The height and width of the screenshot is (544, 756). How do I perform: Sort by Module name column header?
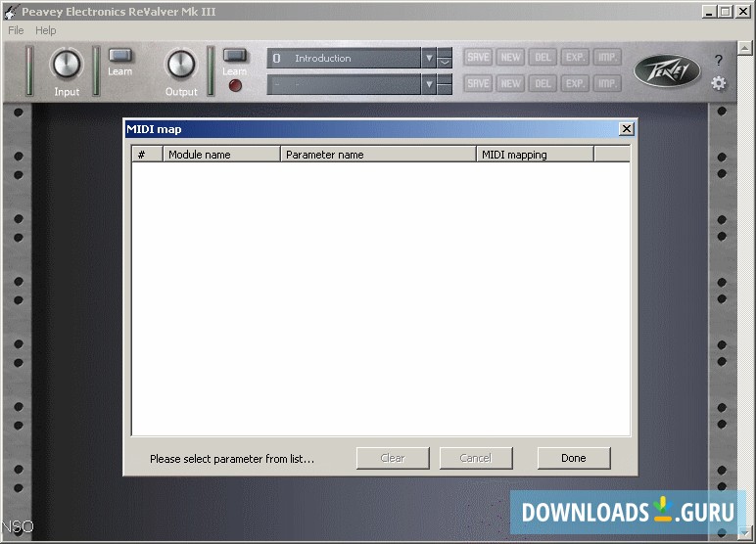[x=221, y=155]
